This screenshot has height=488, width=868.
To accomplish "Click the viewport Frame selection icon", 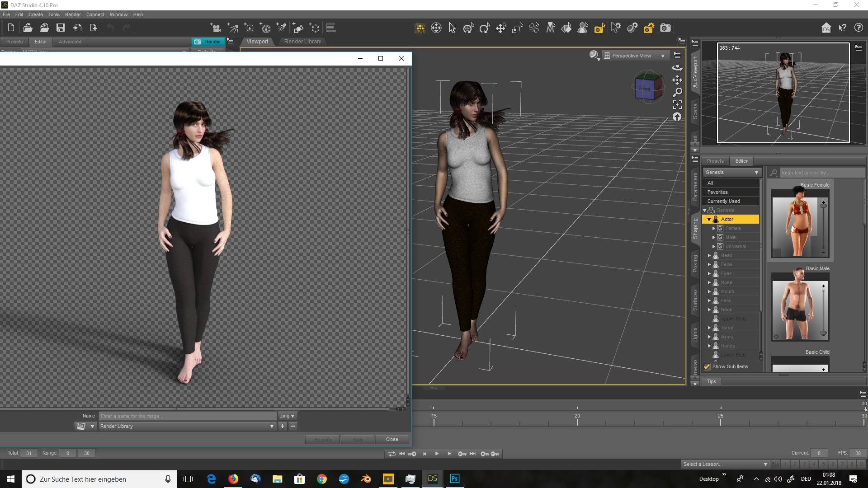I will coord(677,105).
